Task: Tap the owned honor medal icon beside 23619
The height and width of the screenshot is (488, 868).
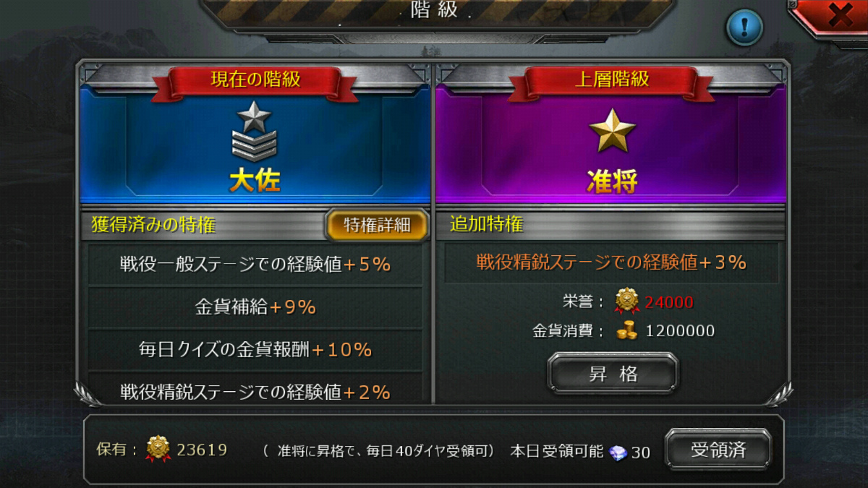Action: (x=158, y=449)
